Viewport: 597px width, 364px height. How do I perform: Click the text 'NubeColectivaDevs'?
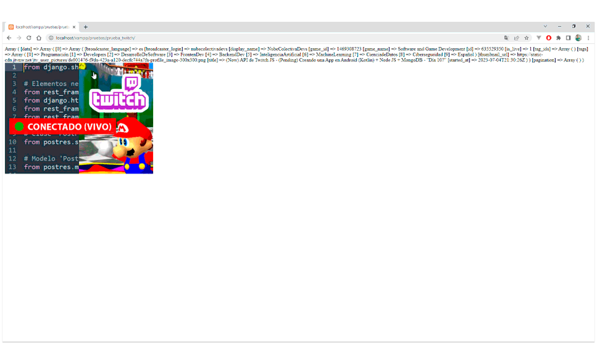click(x=287, y=49)
